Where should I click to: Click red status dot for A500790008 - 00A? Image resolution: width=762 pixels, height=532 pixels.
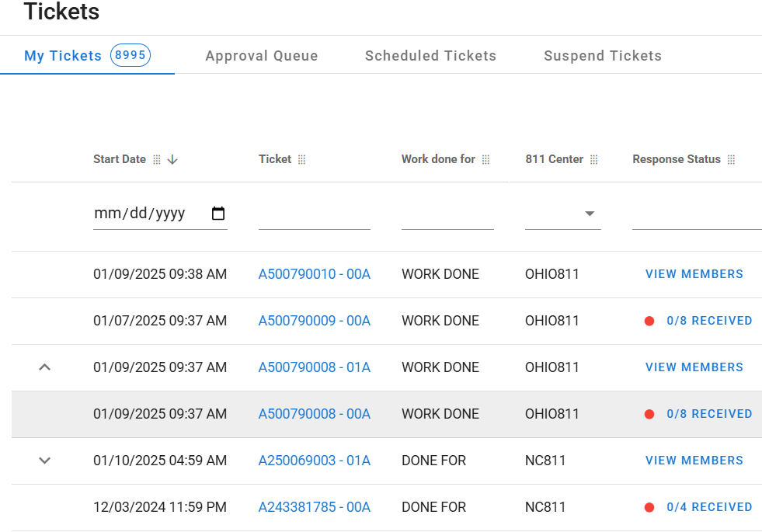[x=649, y=415]
